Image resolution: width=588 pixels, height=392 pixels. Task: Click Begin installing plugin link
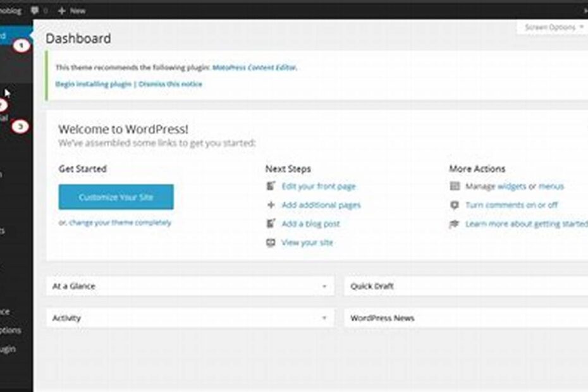[94, 84]
